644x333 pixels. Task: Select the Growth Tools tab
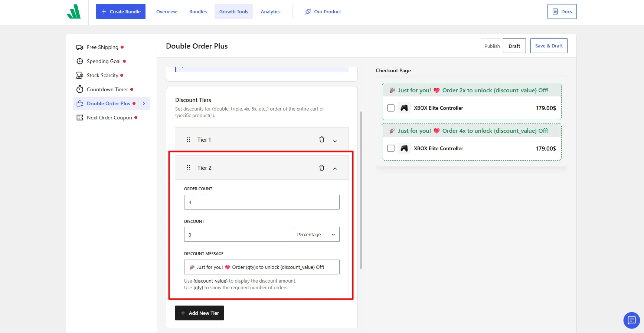pyautogui.click(x=233, y=11)
